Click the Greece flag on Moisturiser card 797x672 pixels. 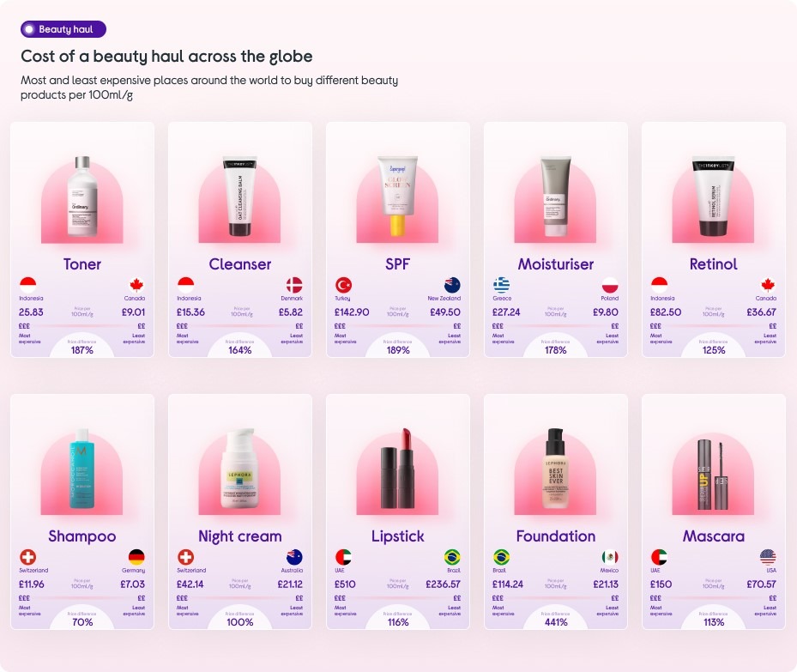pyautogui.click(x=501, y=284)
